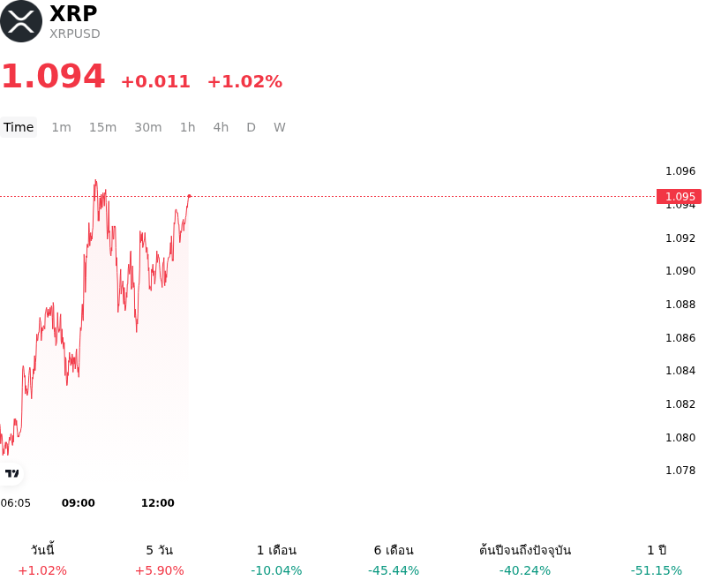The image size is (706, 588).
Task: Click the XRP coin logo icon
Action: coord(21,21)
